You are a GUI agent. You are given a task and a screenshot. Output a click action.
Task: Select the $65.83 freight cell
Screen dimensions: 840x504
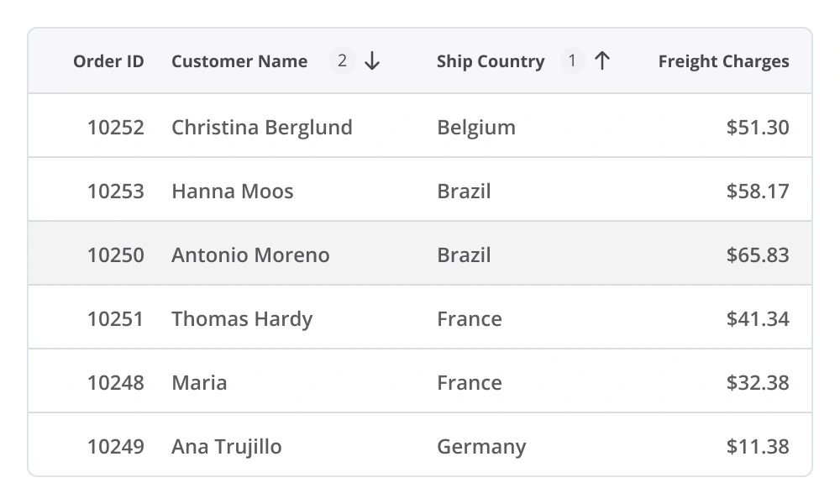click(x=758, y=255)
